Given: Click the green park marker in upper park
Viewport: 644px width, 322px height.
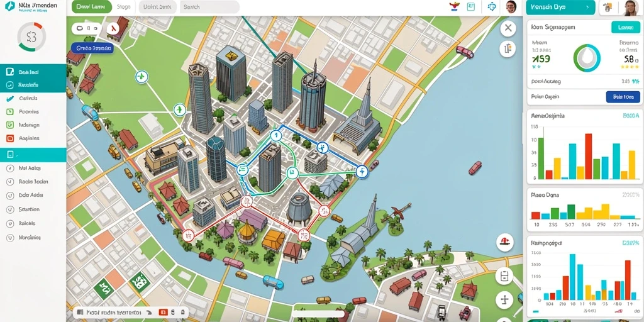Looking at the screenshot, I should 142,76.
